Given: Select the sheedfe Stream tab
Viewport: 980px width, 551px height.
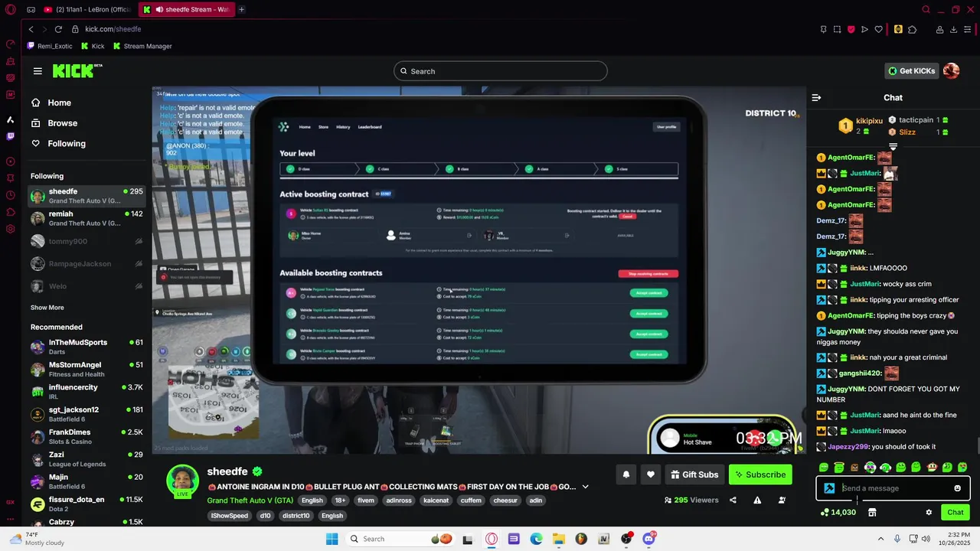Looking at the screenshot, I should tap(186, 9).
